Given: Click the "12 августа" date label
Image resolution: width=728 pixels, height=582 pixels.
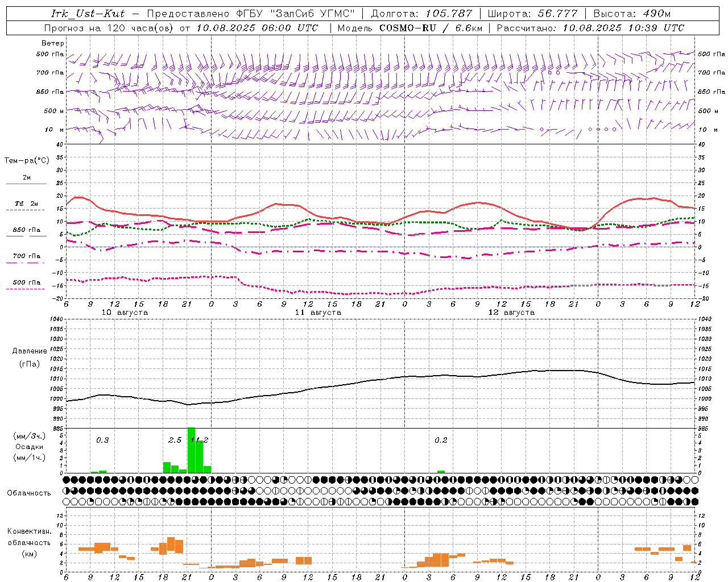Looking at the screenshot, I should pyautogui.click(x=511, y=313).
